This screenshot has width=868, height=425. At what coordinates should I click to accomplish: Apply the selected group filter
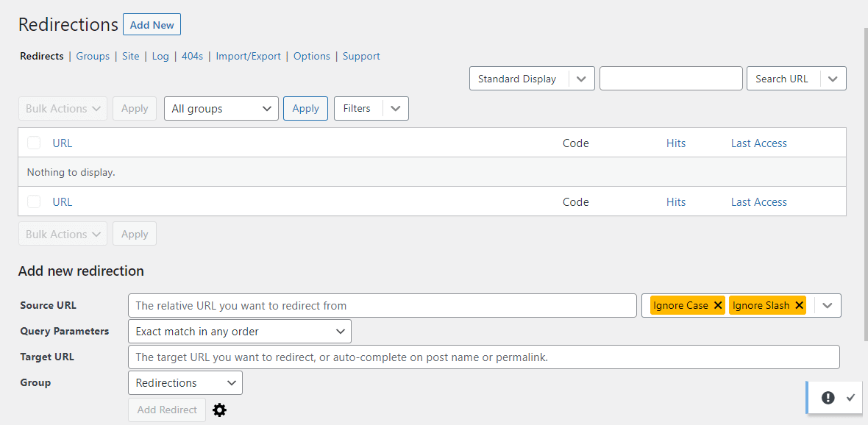305,108
